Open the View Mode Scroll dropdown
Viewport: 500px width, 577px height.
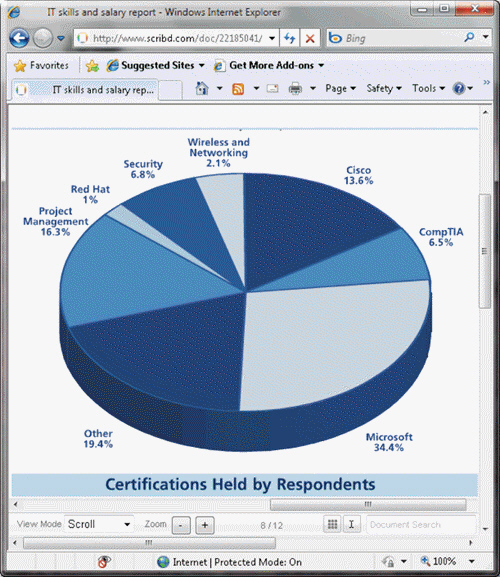99,524
